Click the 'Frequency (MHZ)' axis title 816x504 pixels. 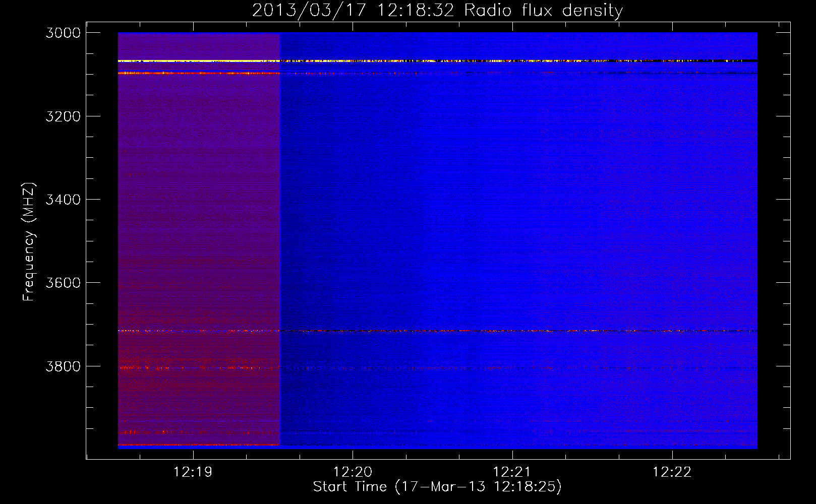pos(29,242)
